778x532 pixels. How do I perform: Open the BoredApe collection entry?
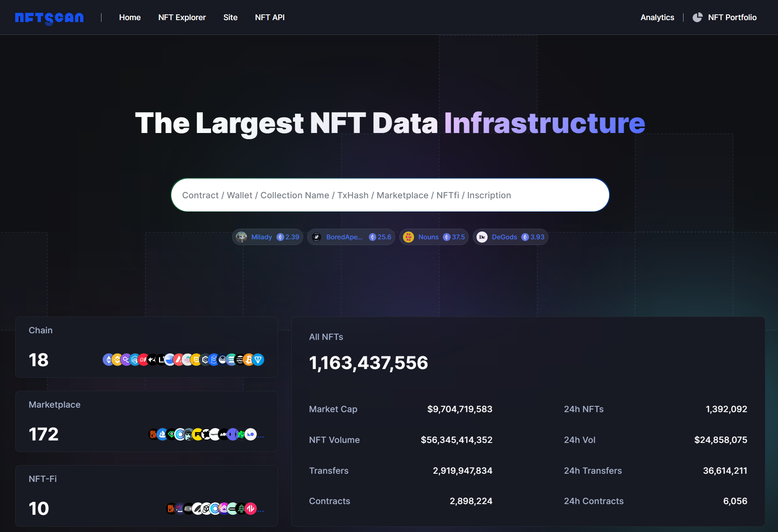click(x=351, y=237)
